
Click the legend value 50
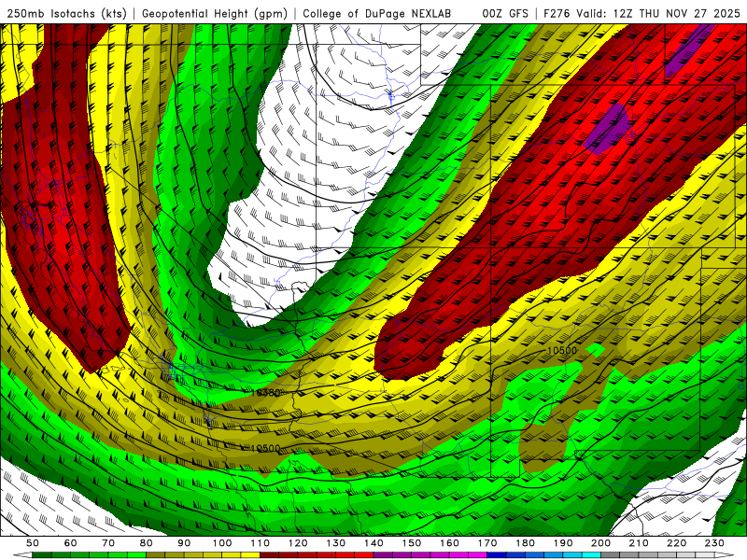[33, 543]
